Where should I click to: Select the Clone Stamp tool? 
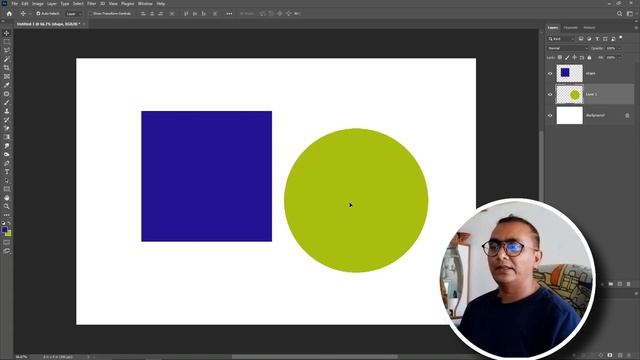coord(7,111)
